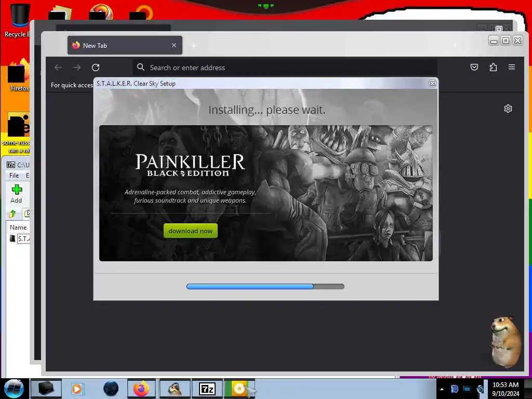This screenshot has width=532, height=399.
Task: Go back using Firefox back arrow
Action: tap(58, 68)
